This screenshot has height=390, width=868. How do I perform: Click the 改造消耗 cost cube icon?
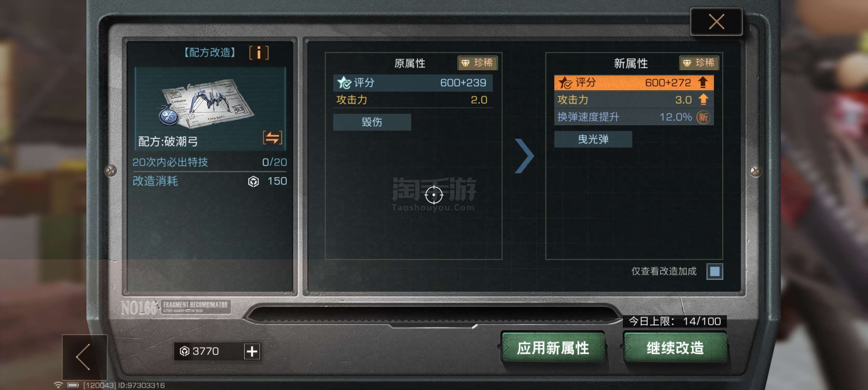coord(253,182)
